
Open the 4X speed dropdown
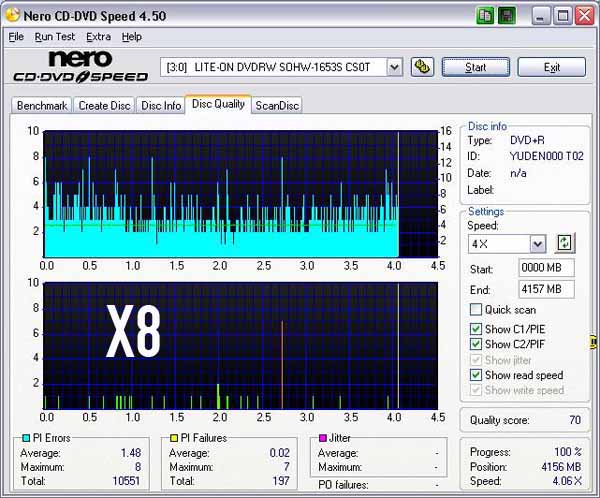pyautogui.click(x=538, y=244)
